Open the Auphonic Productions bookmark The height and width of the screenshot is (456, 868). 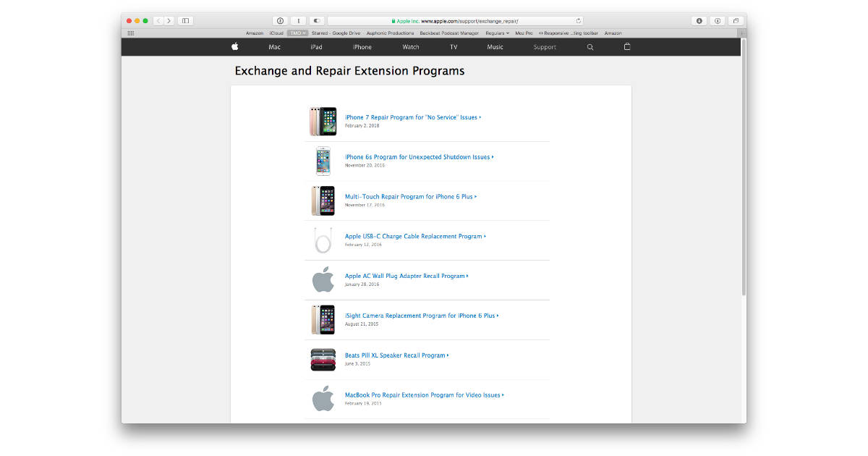pos(391,33)
